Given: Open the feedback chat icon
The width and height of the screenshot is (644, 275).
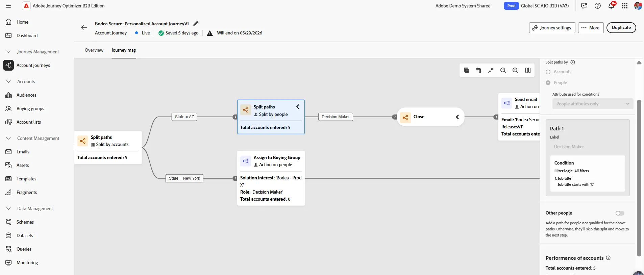Looking at the screenshot, I should coord(584,6).
